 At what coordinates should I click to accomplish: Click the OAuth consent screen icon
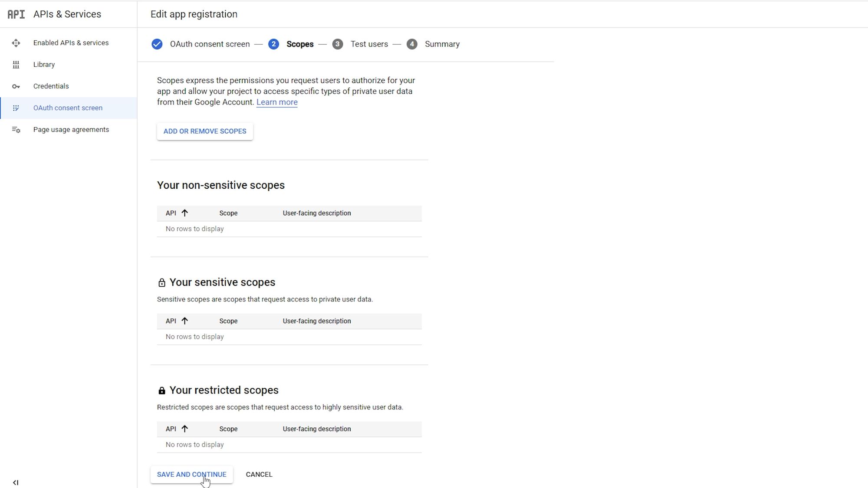16,108
